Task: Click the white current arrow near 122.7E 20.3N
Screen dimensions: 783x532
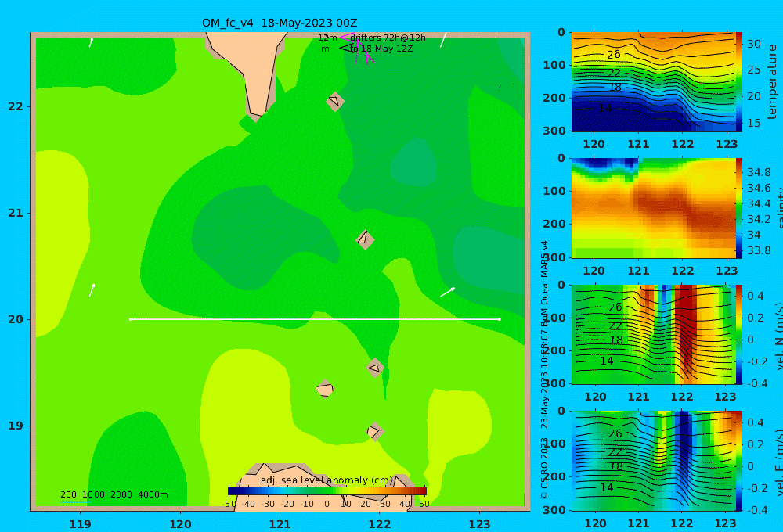Action: [x=447, y=292]
